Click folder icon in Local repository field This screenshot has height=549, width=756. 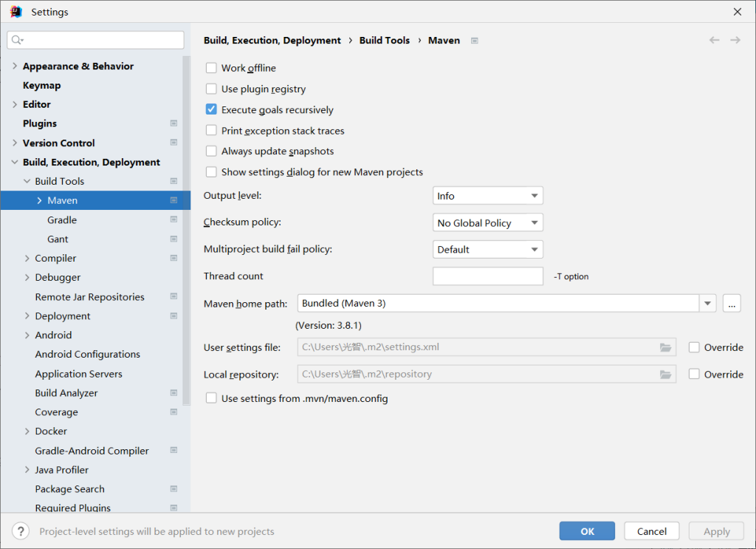coord(665,374)
